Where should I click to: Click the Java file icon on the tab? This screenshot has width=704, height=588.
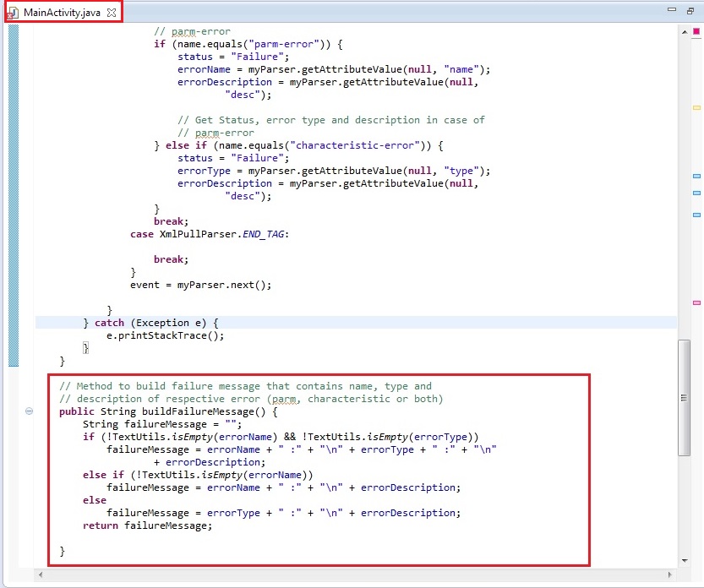[x=13, y=13]
